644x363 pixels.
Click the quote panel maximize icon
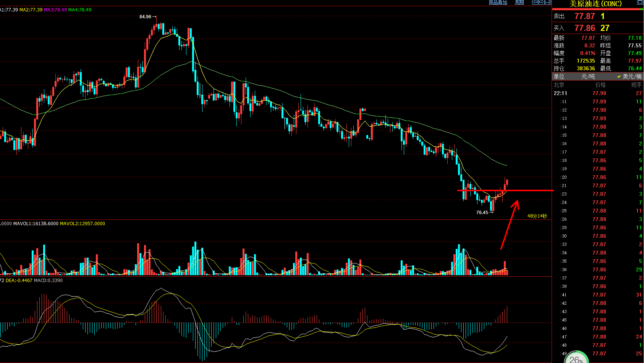tap(640, 2)
